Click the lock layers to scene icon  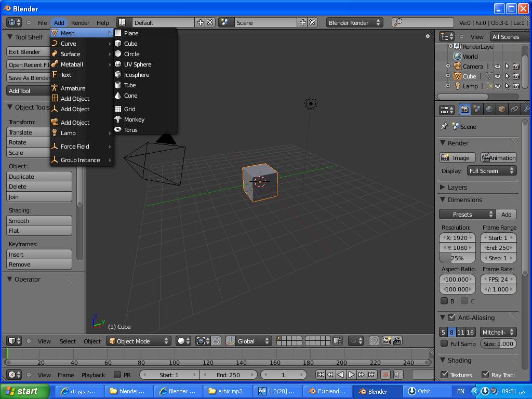coord(338,341)
